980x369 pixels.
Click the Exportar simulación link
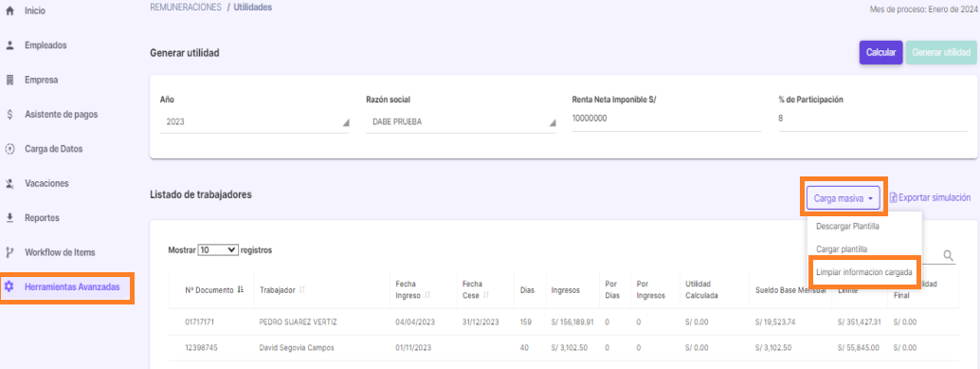click(930, 197)
